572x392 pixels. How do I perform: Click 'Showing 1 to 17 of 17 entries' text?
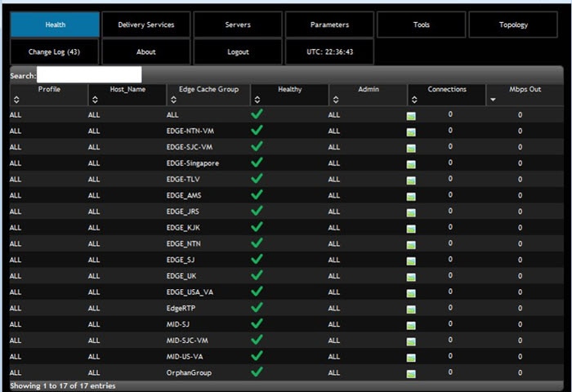(x=63, y=385)
